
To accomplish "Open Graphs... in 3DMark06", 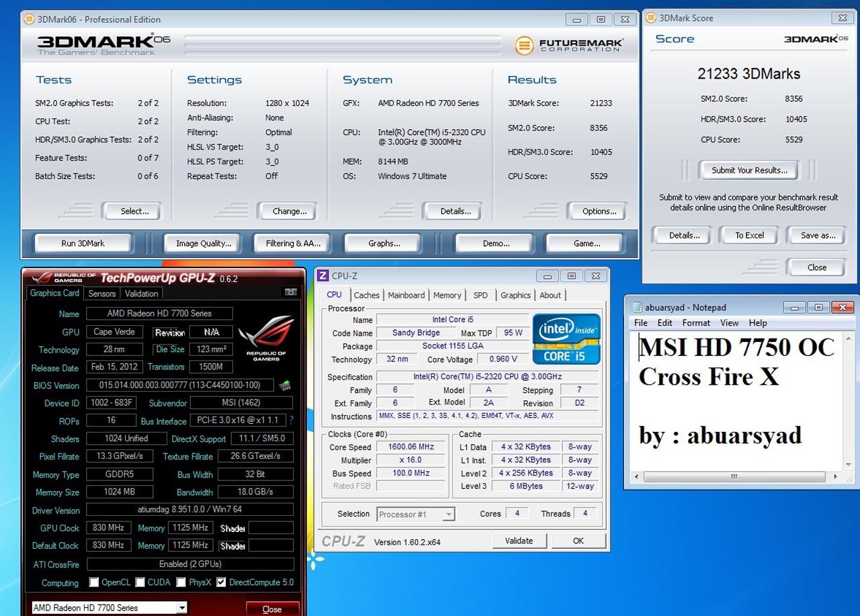I will click(x=384, y=243).
